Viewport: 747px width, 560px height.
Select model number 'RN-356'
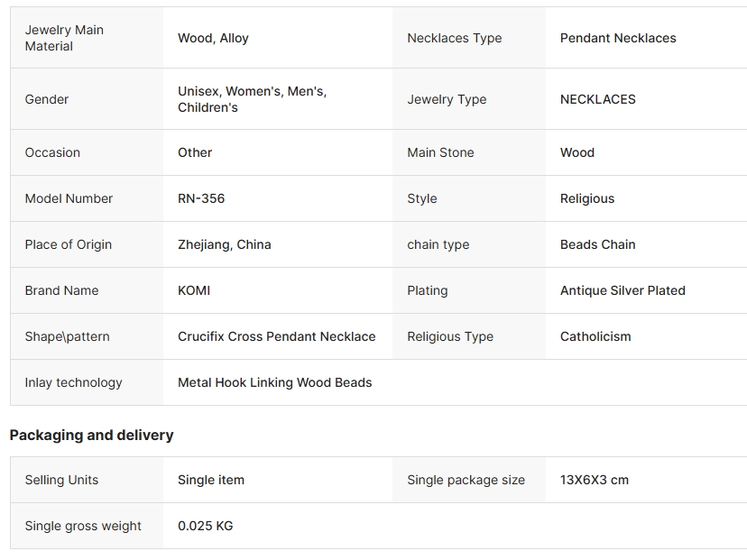pyautogui.click(x=201, y=198)
